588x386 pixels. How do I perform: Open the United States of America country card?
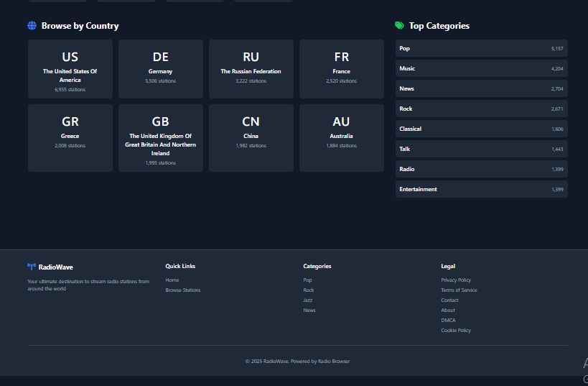pos(70,69)
